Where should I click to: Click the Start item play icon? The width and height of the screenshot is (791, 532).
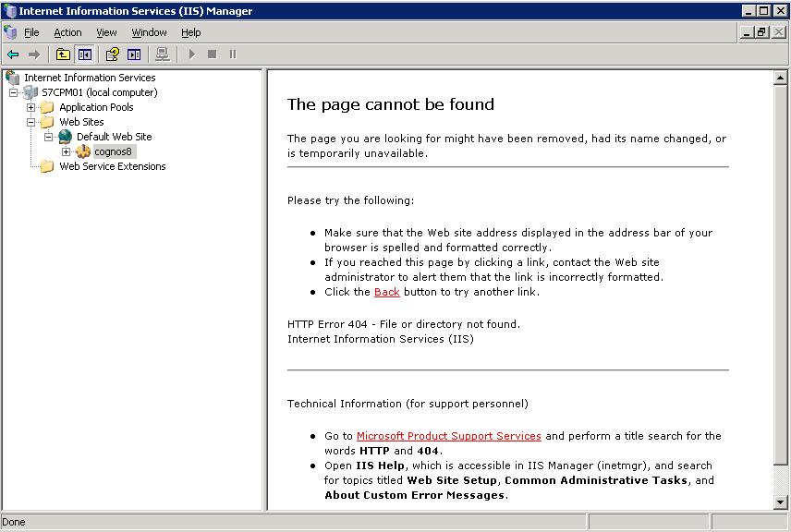coord(192,54)
